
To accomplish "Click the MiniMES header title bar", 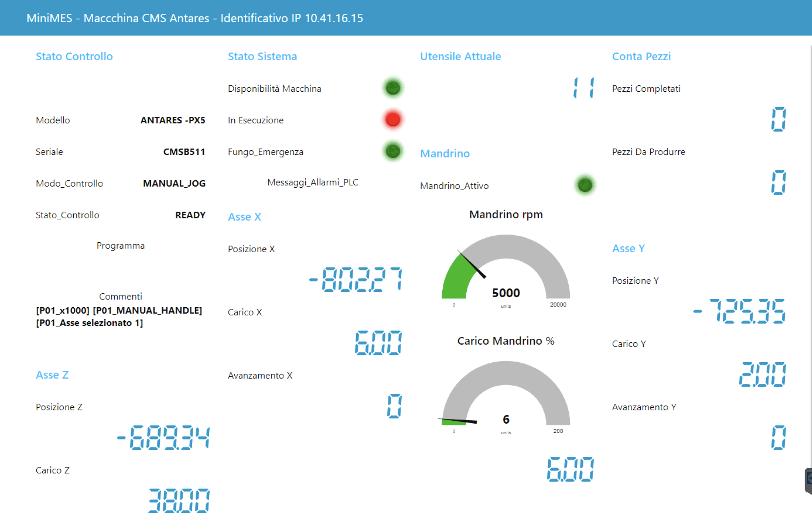I will [x=406, y=18].
